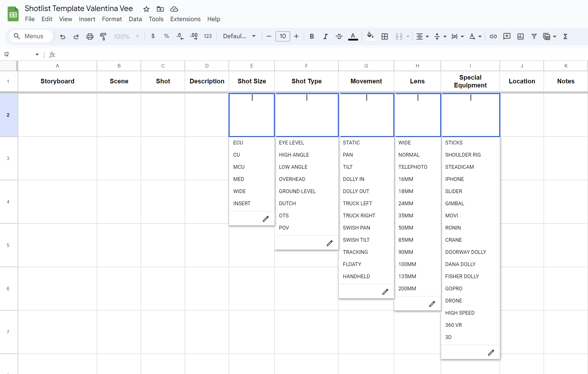Click the insert link icon
The height and width of the screenshot is (374, 588).
(x=493, y=36)
